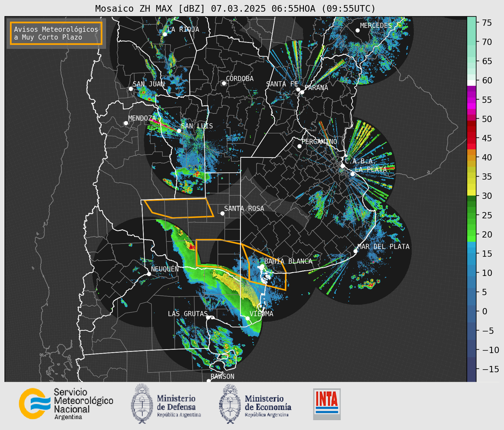The height and width of the screenshot is (430, 504).
Task: Click the CÓRDOBA city label
Action: (240, 79)
